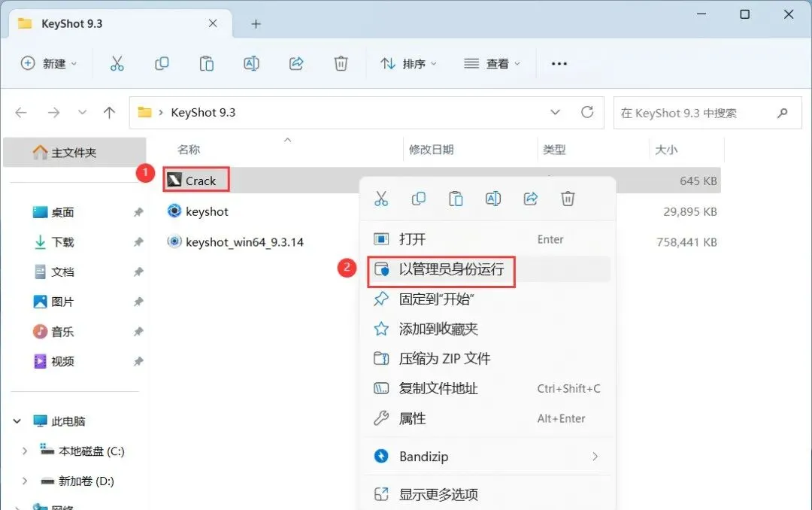The height and width of the screenshot is (510, 812).
Task: Expand the Bandizip submenu arrow
Action: point(595,457)
